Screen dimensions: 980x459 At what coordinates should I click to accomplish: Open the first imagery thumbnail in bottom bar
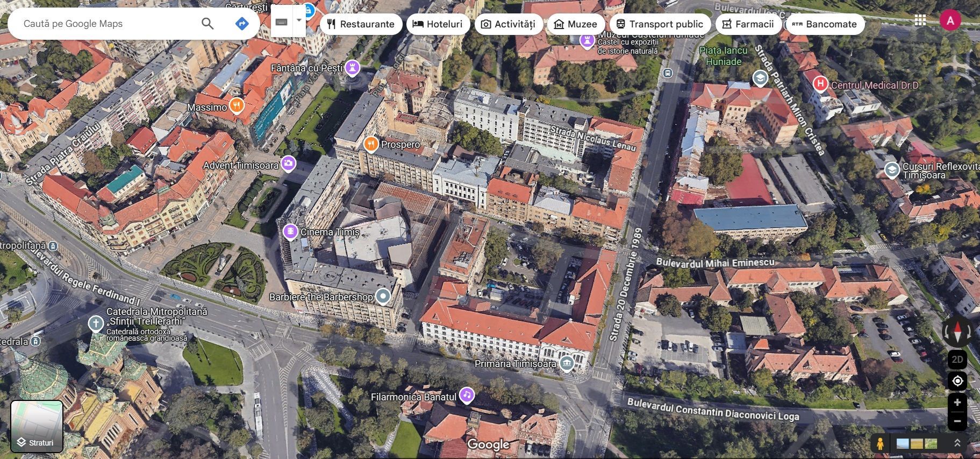(903, 443)
